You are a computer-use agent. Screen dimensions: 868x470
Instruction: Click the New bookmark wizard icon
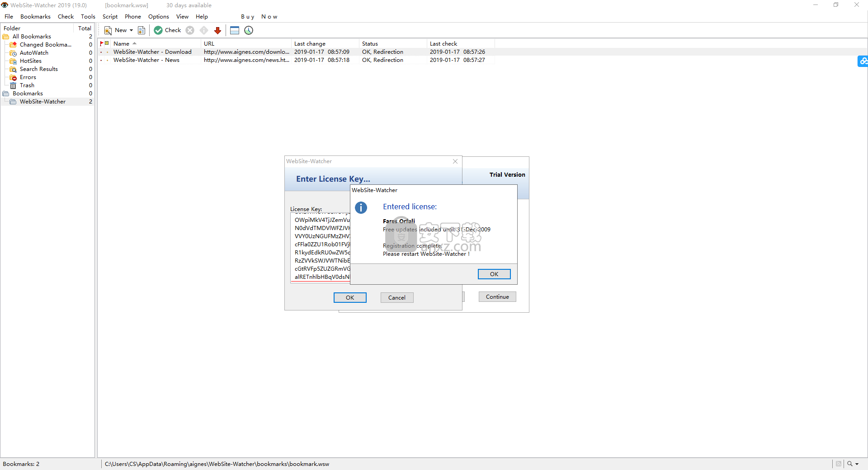(x=108, y=30)
